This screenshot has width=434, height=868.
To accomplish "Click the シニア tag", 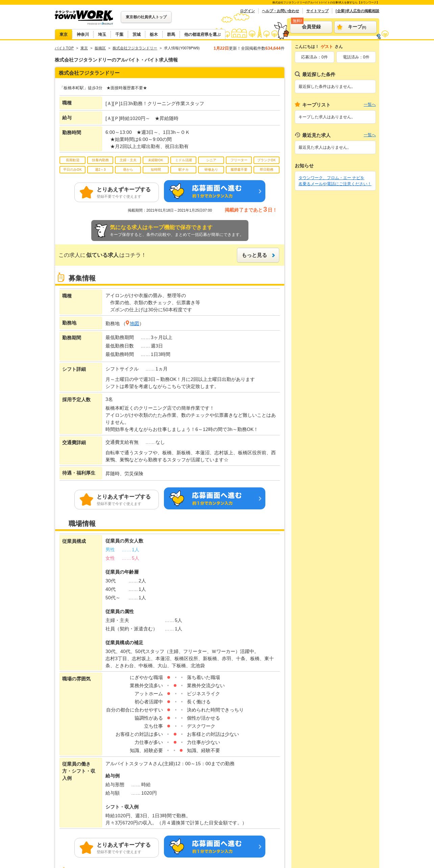I will click(211, 160).
